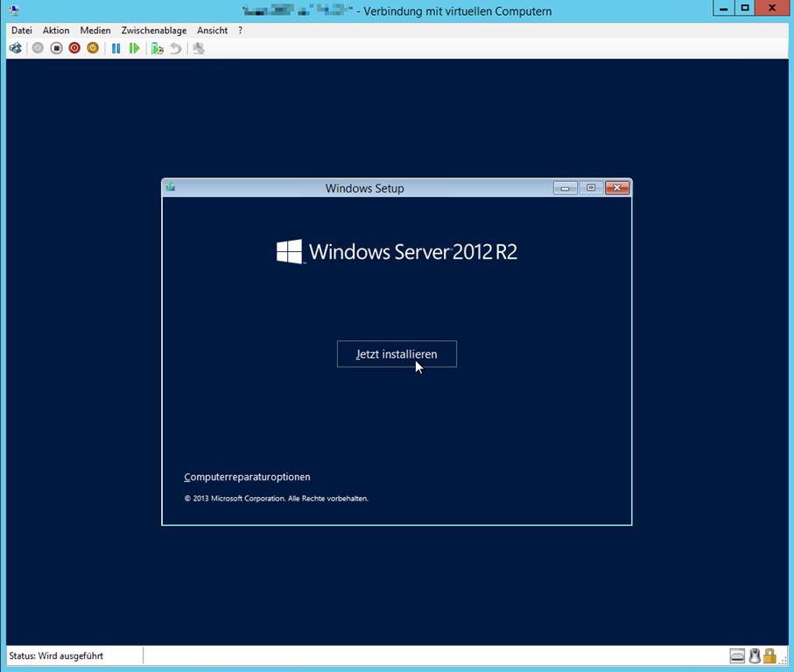
Task: Click the padlock icon in status bar
Action: (x=769, y=655)
